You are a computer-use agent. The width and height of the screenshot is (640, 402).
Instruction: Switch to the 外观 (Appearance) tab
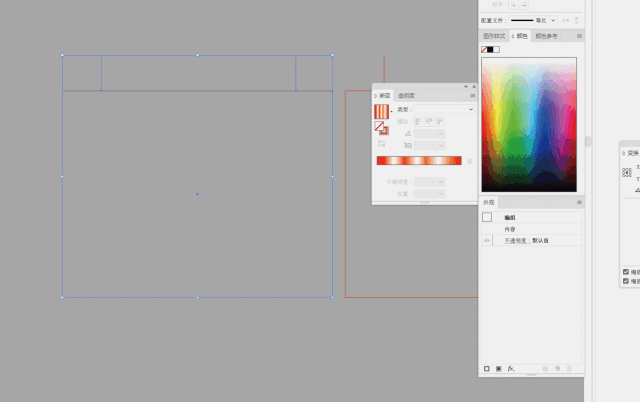coord(489,202)
